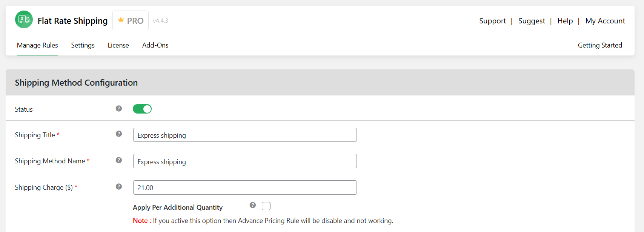
Task: Open the Help link
Action: (565, 21)
